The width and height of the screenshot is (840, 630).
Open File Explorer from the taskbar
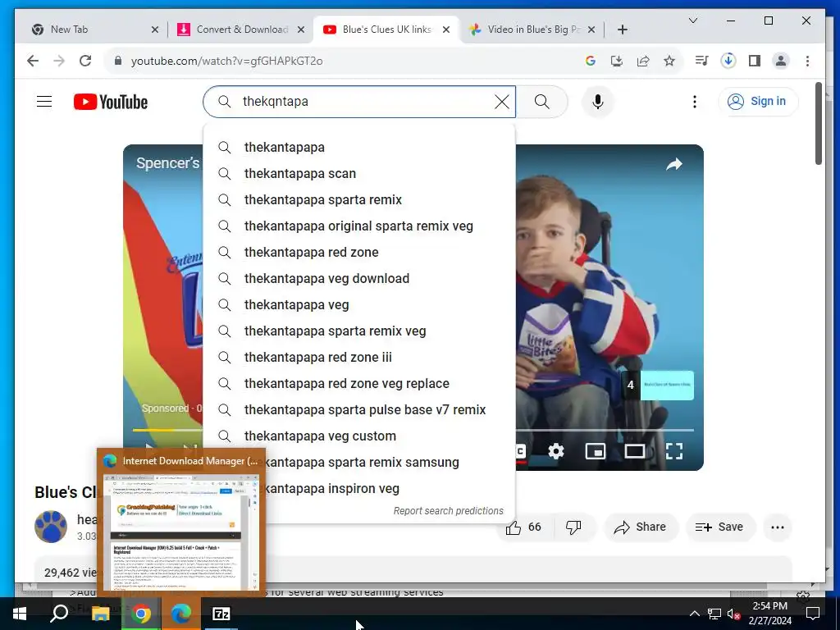[x=100, y=614]
